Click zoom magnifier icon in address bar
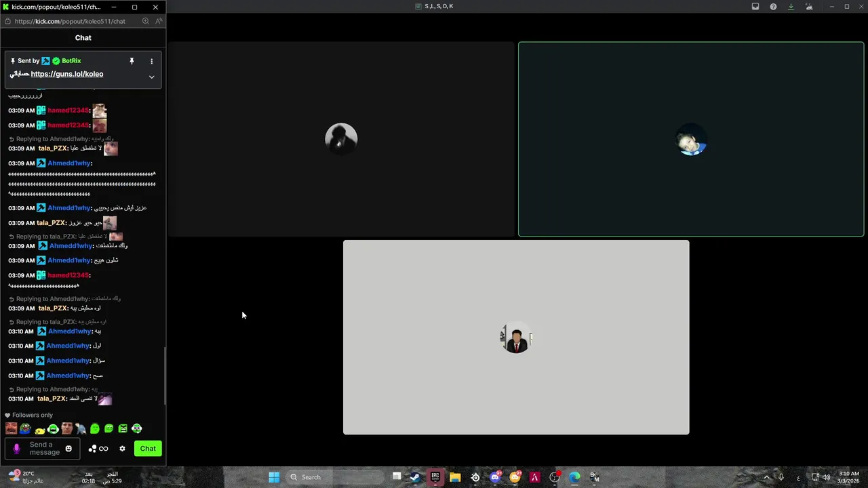 click(145, 21)
